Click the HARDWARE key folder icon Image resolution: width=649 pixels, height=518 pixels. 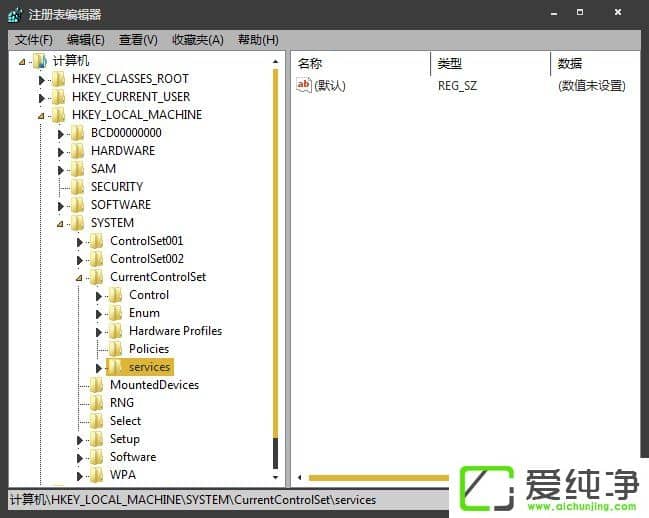78,151
